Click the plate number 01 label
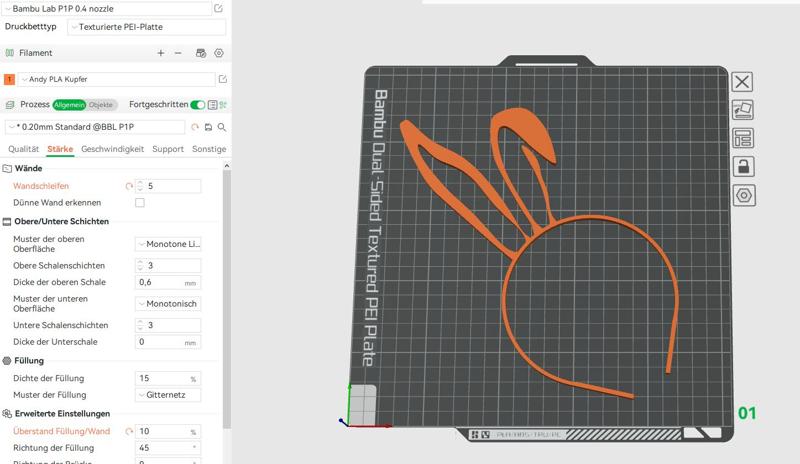800x464 pixels. [747, 413]
